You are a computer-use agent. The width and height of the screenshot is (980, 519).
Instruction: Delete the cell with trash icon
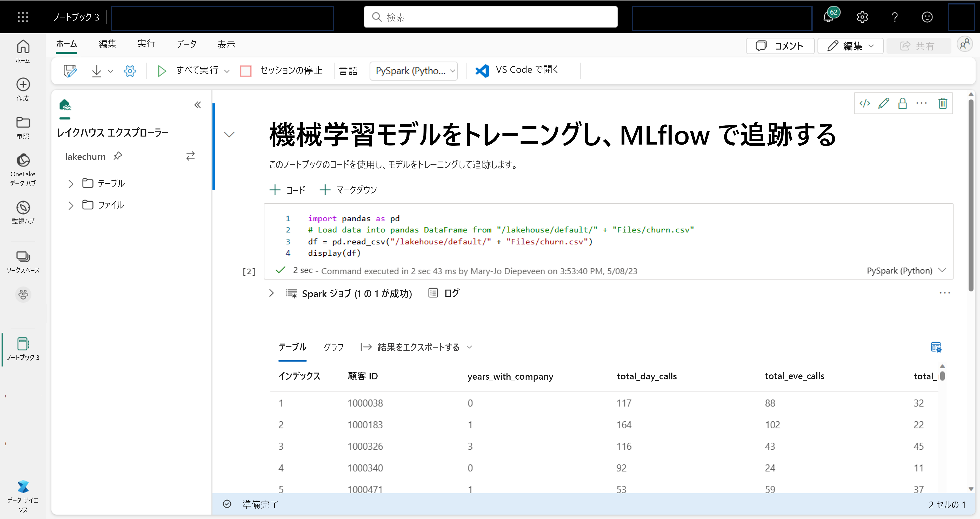click(943, 103)
